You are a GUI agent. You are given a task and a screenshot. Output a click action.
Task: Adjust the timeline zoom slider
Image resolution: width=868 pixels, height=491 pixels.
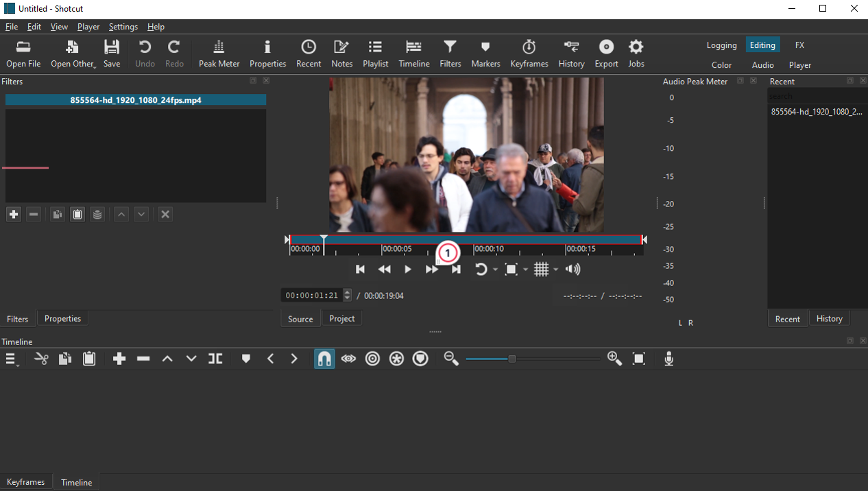coord(512,358)
